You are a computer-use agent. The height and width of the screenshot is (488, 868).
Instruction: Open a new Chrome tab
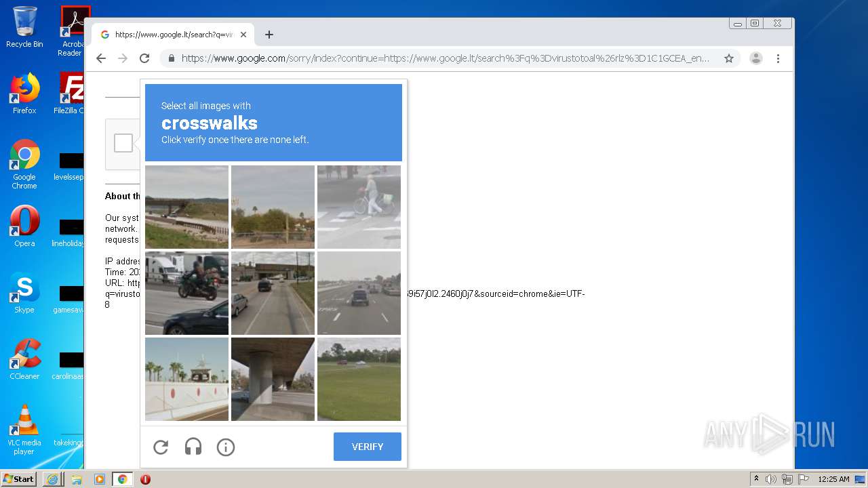(x=269, y=35)
